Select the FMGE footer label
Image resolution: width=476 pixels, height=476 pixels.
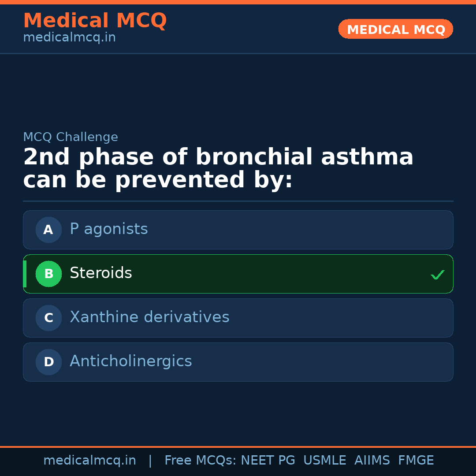(416, 461)
